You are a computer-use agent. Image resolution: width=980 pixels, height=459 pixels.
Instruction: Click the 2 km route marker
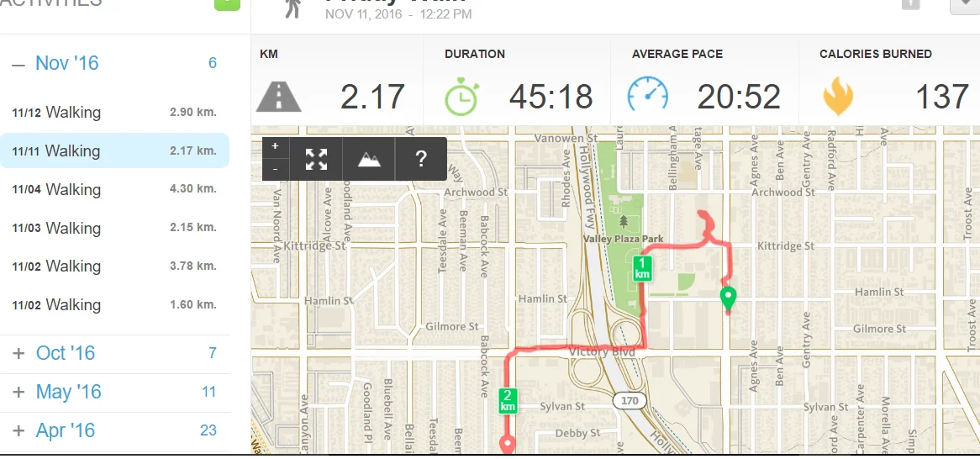507,400
